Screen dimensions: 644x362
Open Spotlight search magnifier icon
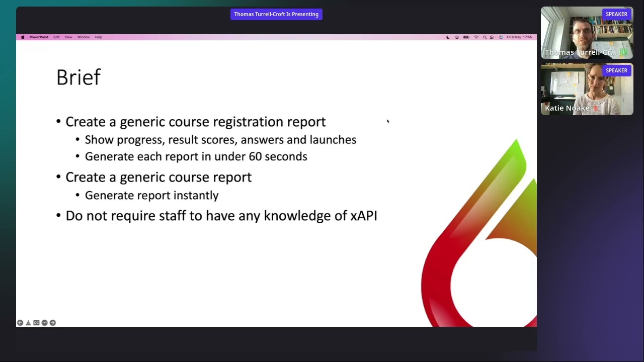[x=485, y=37]
